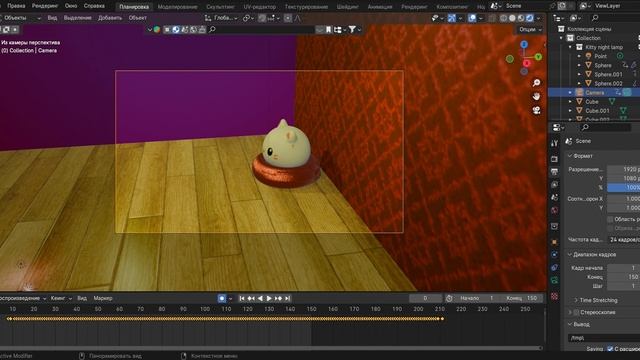Open the Object Constraints properties tab
The image size is (640, 360).
coord(554,268)
